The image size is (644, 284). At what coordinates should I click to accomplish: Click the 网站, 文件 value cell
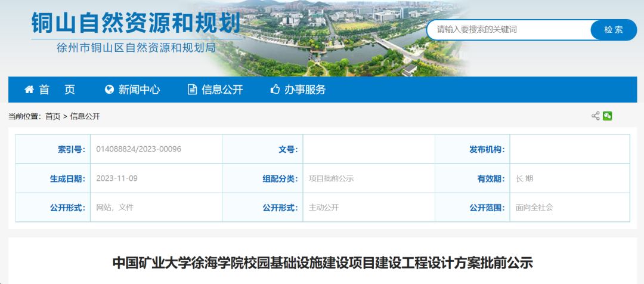156,208
